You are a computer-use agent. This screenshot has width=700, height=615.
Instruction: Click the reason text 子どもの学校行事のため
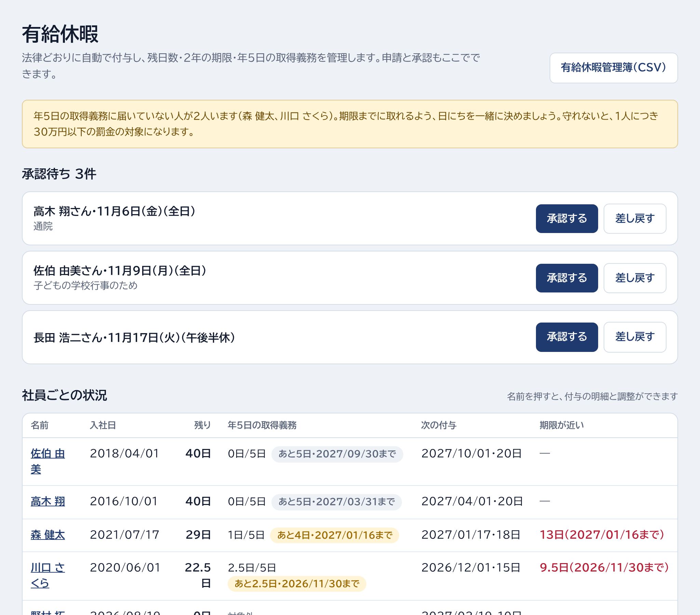pyautogui.click(x=85, y=286)
